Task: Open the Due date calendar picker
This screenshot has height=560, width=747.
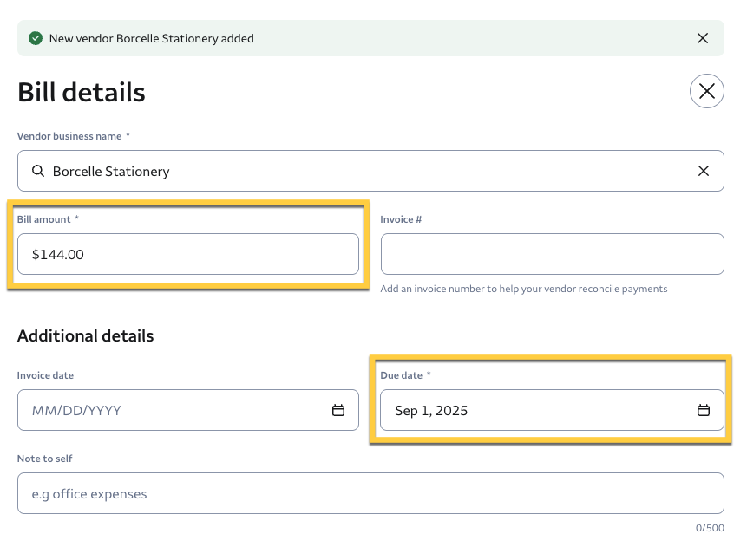Action: 704,410
